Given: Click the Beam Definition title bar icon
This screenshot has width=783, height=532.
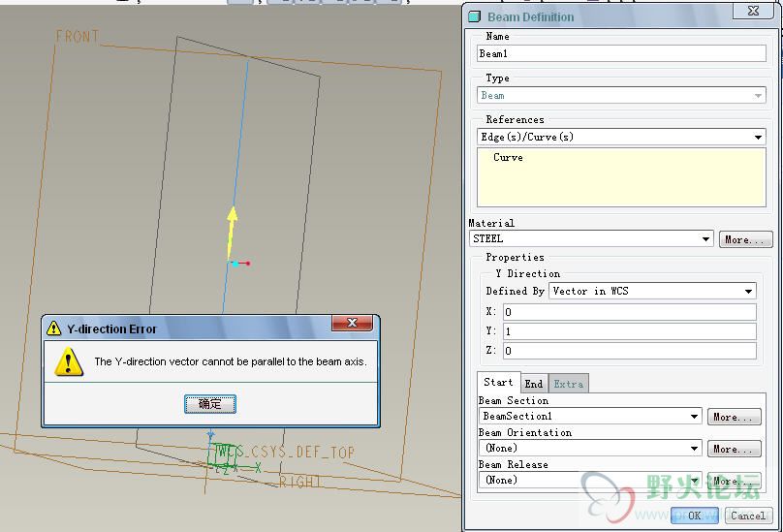Looking at the screenshot, I should point(475,16).
